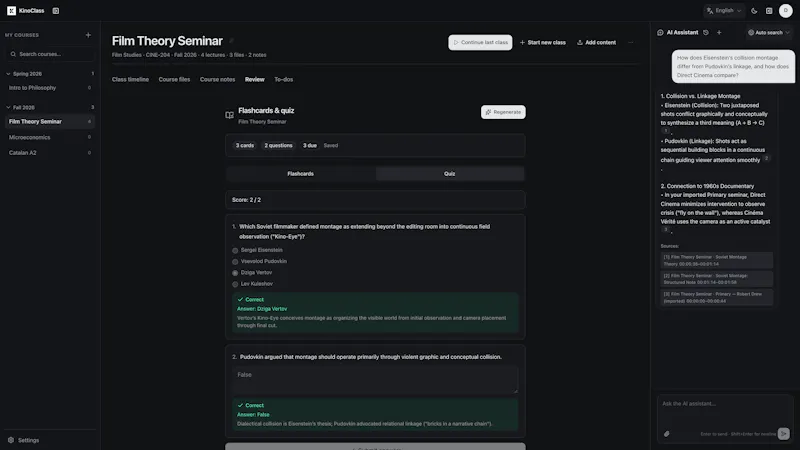Viewport: 800px width, 450px height.
Task: Open source 1 Soviet Montage Theory
Action: point(716,260)
